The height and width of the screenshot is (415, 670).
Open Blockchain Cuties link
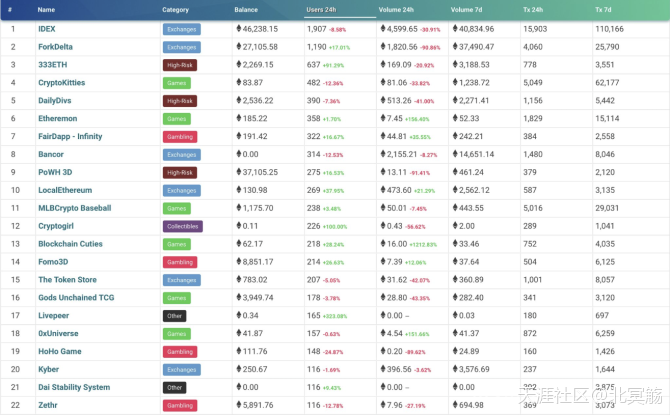click(x=71, y=244)
